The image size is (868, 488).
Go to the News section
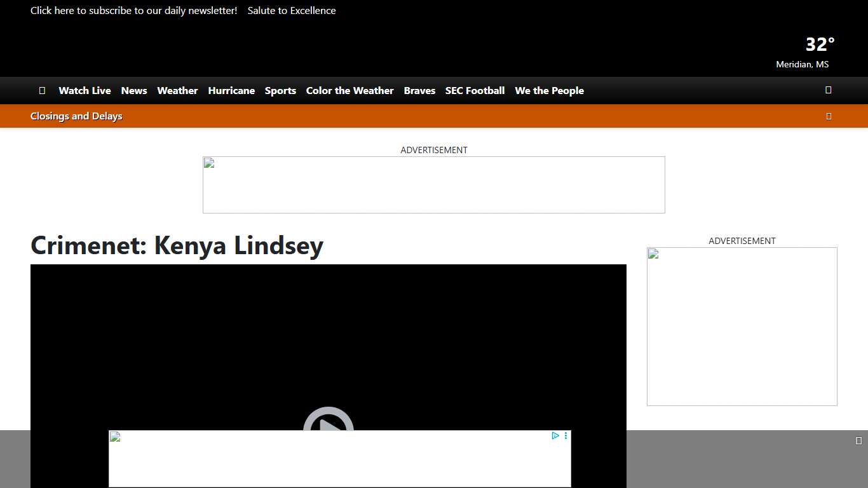tap(134, 91)
